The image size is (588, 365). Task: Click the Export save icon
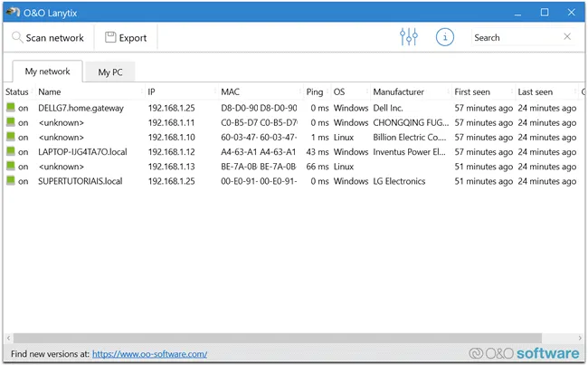(110, 38)
